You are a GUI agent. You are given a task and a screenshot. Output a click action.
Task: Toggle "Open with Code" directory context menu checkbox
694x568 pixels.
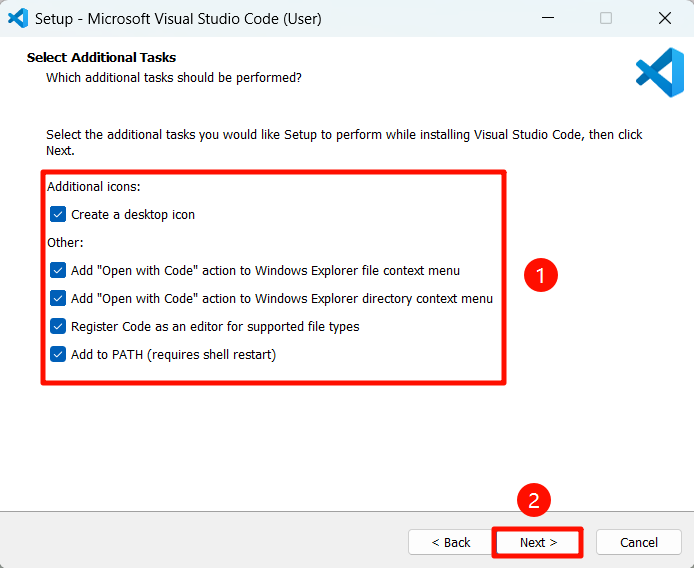click(x=58, y=298)
